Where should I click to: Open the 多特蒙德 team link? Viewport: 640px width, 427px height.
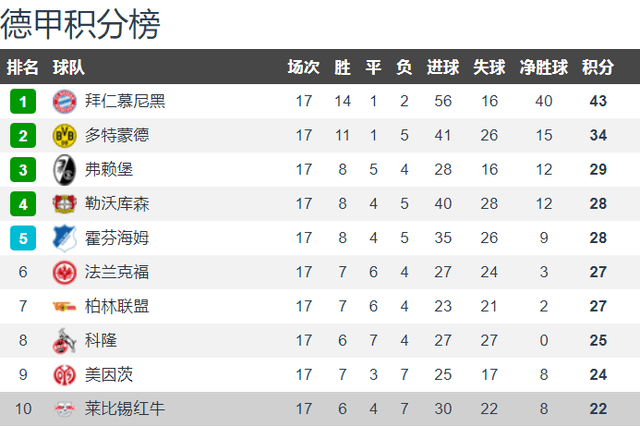click(x=117, y=136)
